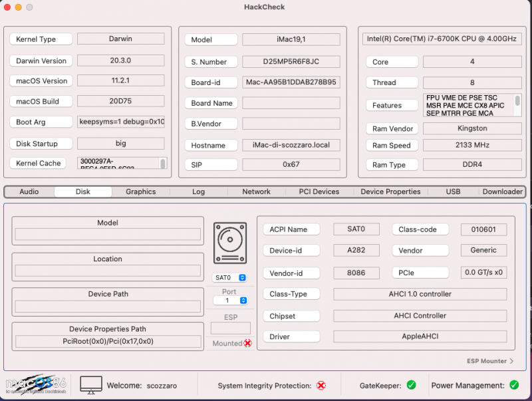Click the computer monitor icon near Welcome

pyautogui.click(x=91, y=384)
